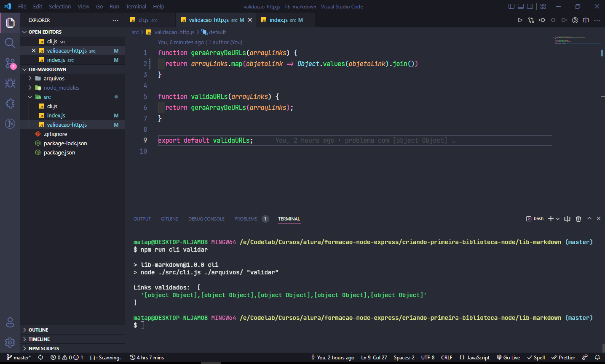
Task: Collapse the OPEN EDITORS section
Action: (x=72, y=32)
